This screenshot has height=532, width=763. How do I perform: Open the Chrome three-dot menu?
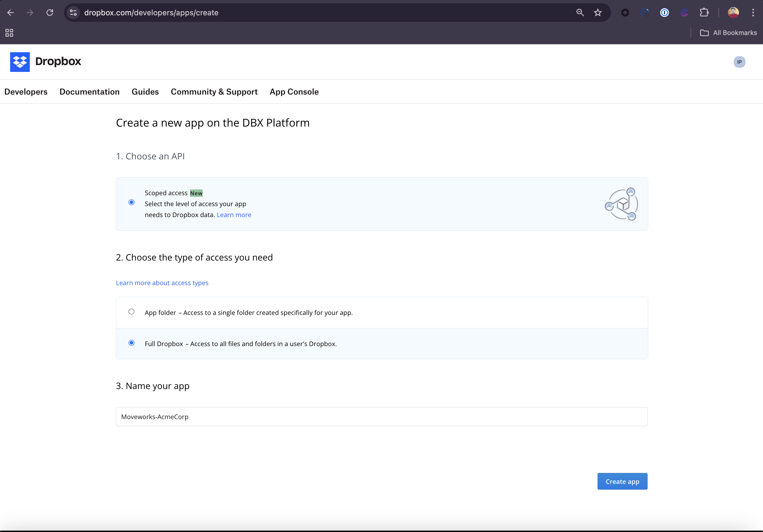(x=753, y=13)
